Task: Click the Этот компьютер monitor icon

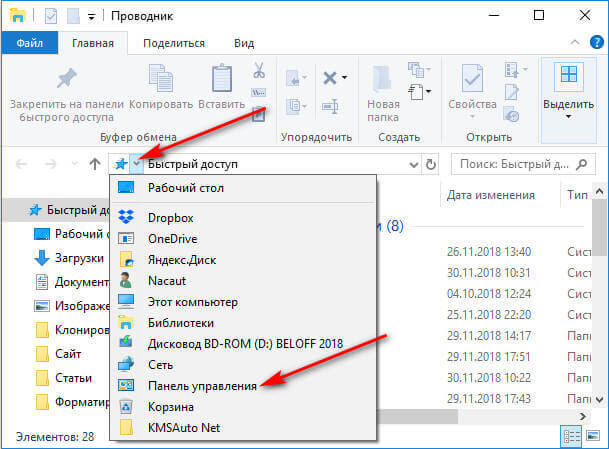Action: pos(126,301)
